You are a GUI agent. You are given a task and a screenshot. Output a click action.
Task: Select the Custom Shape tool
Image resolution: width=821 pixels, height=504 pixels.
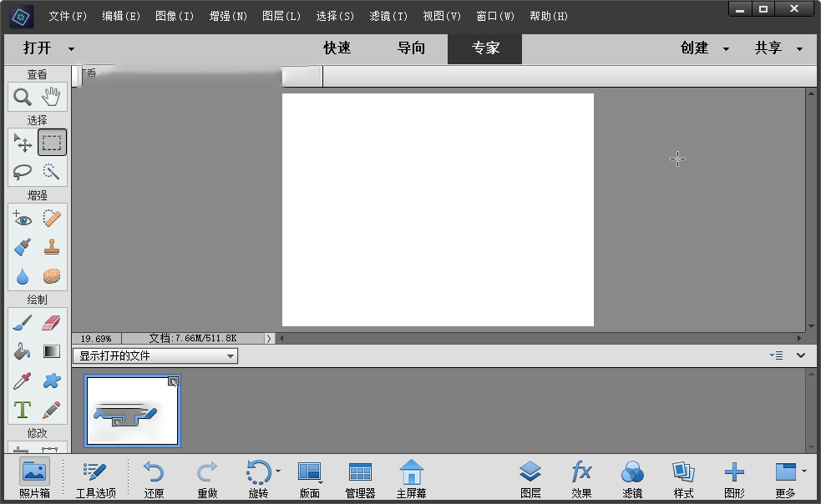coord(51,381)
